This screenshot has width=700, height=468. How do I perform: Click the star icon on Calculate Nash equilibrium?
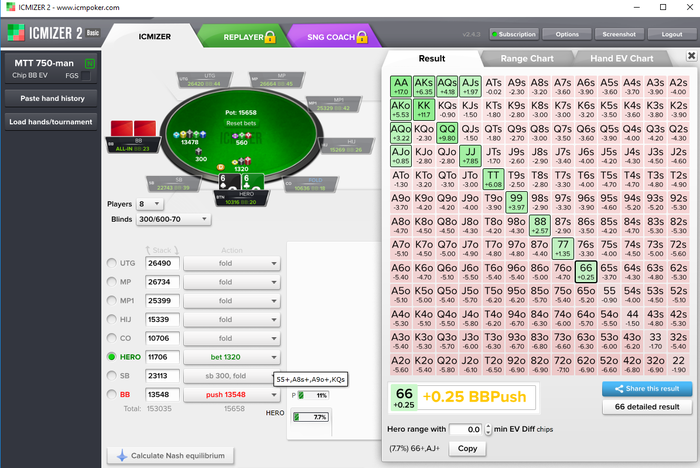pyautogui.click(x=122, y=455)
